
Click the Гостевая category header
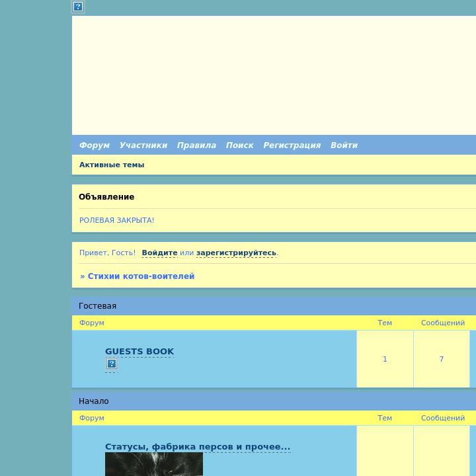97,306
